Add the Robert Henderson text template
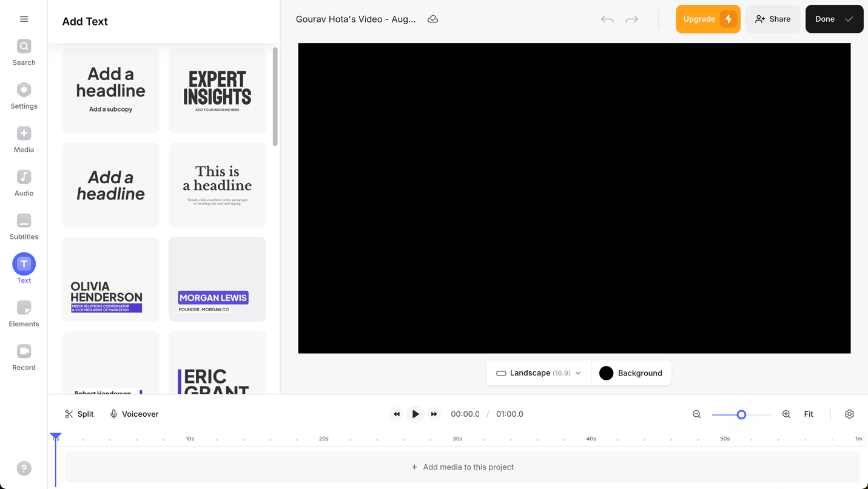868x489 pixels. pos(110,363)
